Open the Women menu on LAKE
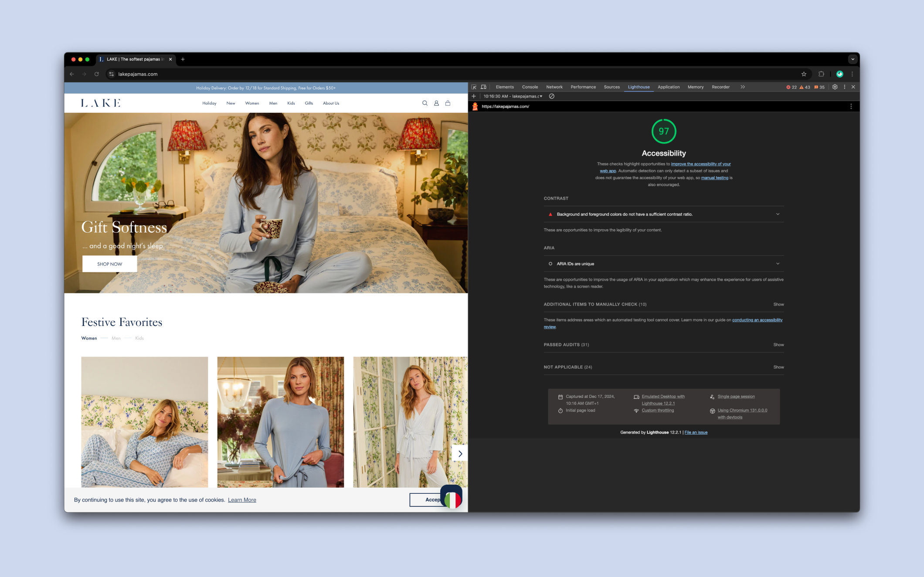This screenshot has width=924, height=577. point(252,103)
